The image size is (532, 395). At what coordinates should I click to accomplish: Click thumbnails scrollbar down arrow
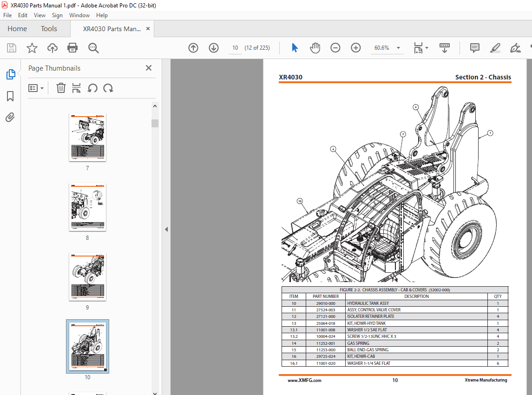pos(155,393)
